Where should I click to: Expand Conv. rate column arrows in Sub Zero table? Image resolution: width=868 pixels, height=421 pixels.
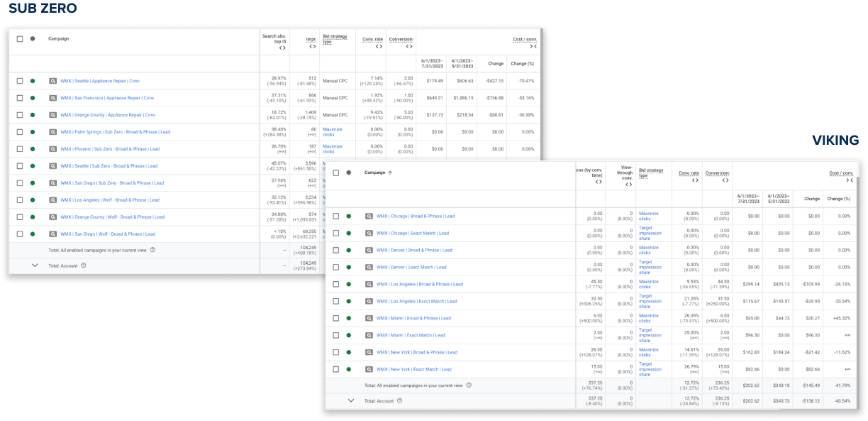[379, 47]
